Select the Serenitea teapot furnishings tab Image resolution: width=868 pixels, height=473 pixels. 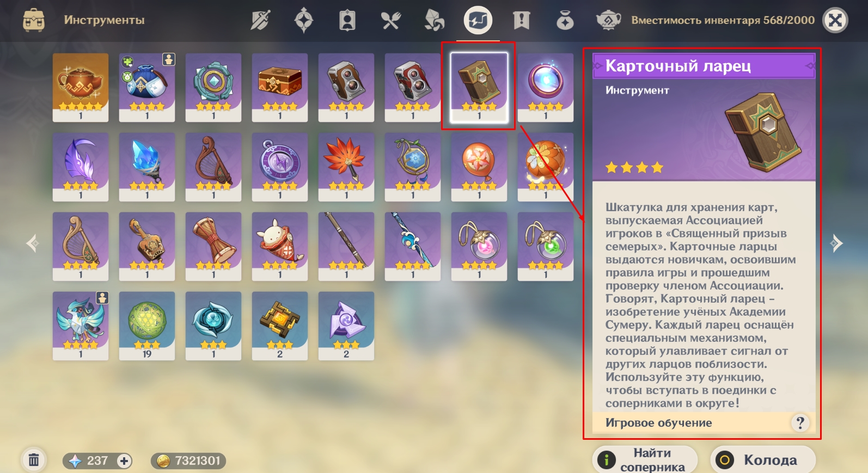[x=609, y=21]
